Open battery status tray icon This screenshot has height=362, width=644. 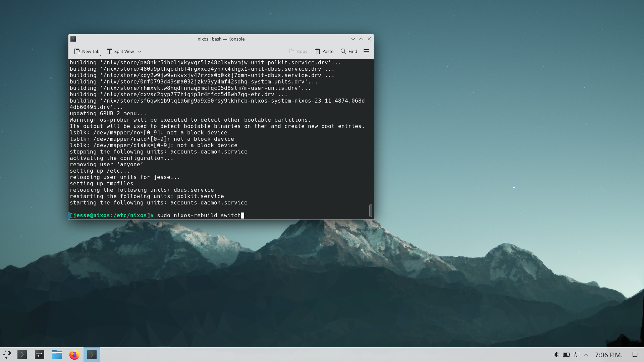567,355
